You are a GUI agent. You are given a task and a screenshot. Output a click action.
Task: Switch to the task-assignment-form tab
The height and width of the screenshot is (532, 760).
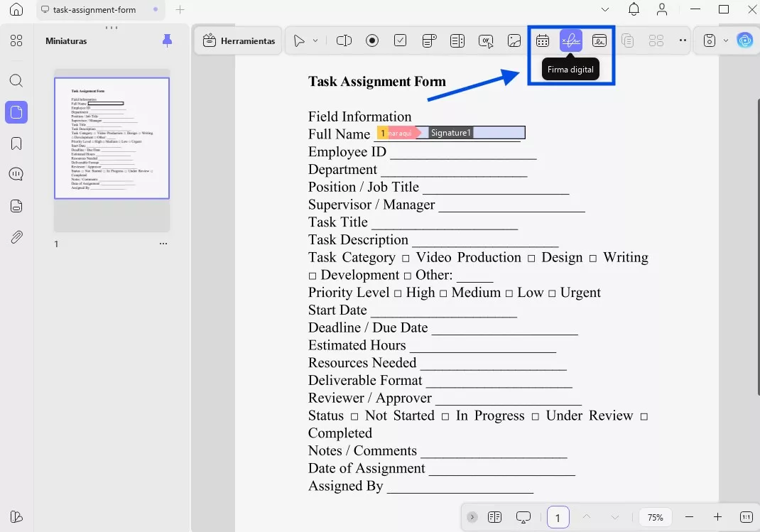(95, 10)
